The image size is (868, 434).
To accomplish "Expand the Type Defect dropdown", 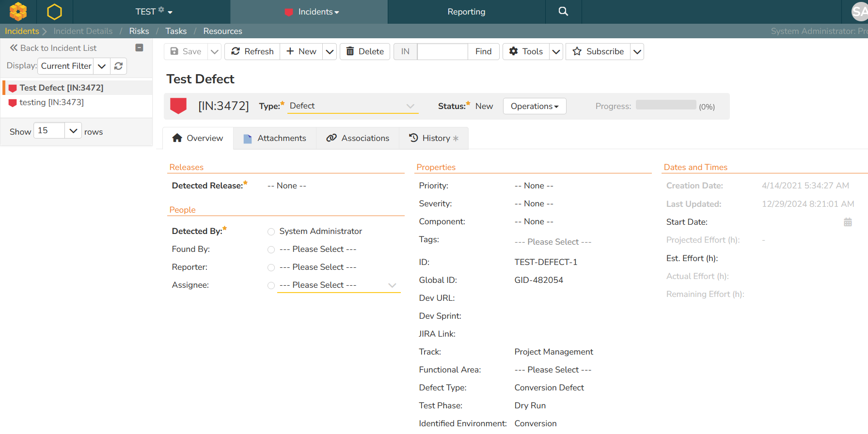I will (410, 106).
